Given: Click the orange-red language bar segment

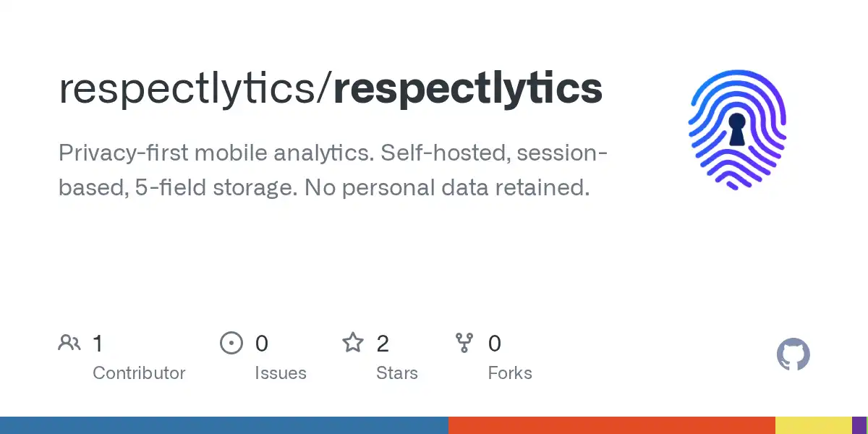Looking at the screenshot, I should pos(612,425).
